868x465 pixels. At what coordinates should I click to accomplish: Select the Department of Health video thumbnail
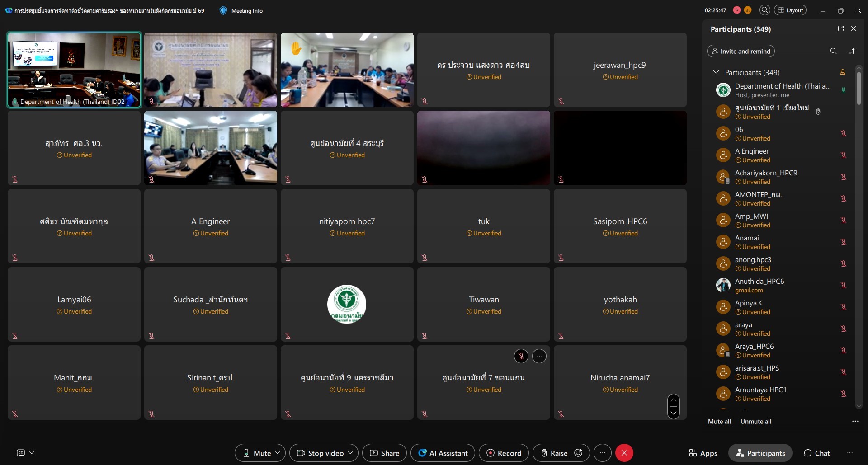(x=74, y=70)
